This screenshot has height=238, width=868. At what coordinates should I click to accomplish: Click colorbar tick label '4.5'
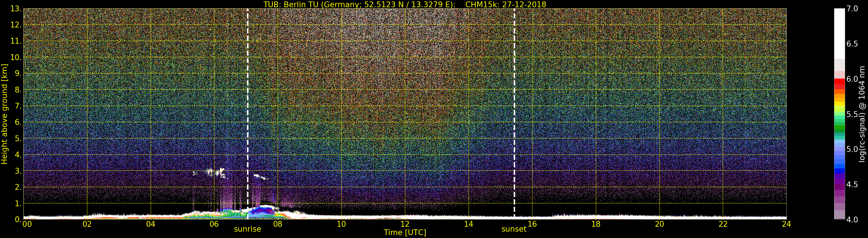tap(852, 185)
